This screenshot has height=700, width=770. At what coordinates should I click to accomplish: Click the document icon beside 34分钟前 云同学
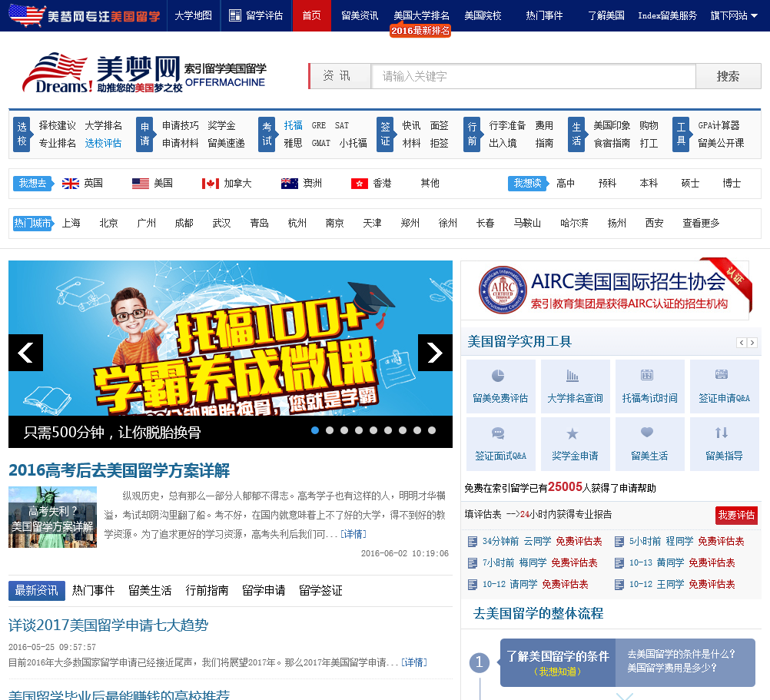click(x=473, y=542)
